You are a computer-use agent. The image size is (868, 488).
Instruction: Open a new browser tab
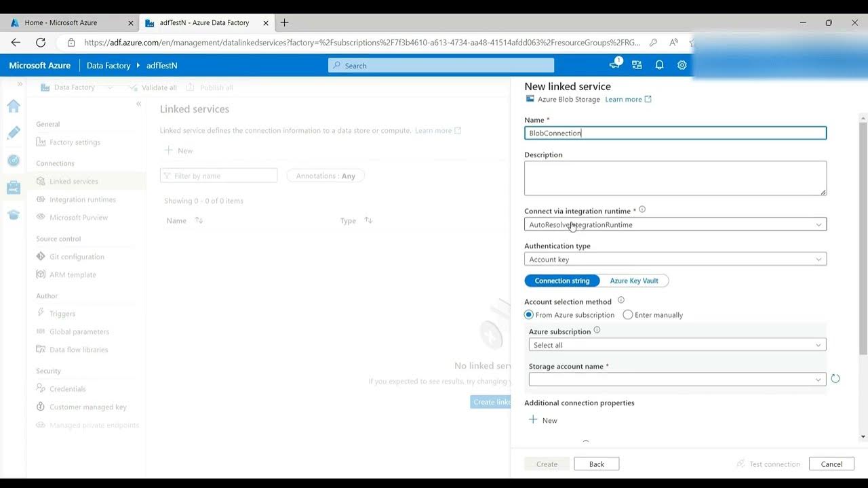(x=284, y=22)
